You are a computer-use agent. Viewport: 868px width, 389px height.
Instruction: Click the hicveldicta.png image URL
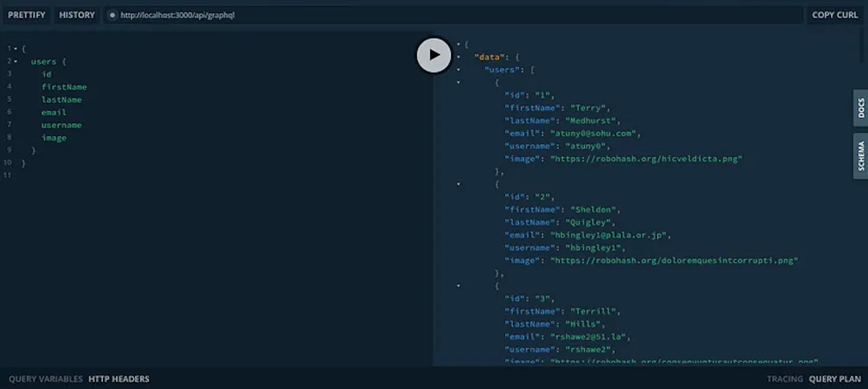point(646,159)
